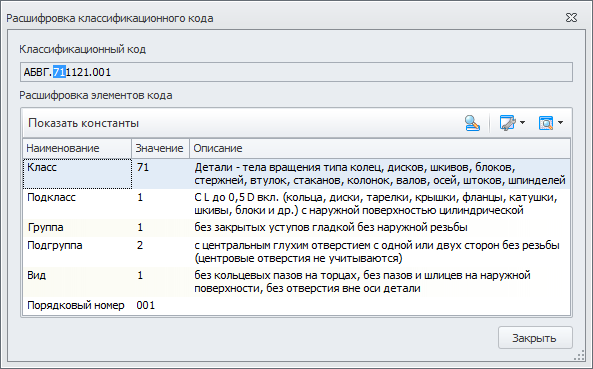Select the Порядковый номер row
The width and height of the screenshot is (593, 369).
click(x=296, y=305)
